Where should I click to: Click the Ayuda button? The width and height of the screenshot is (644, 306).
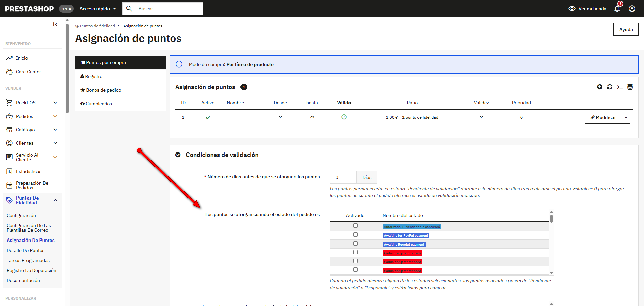(x=626, y=29)
